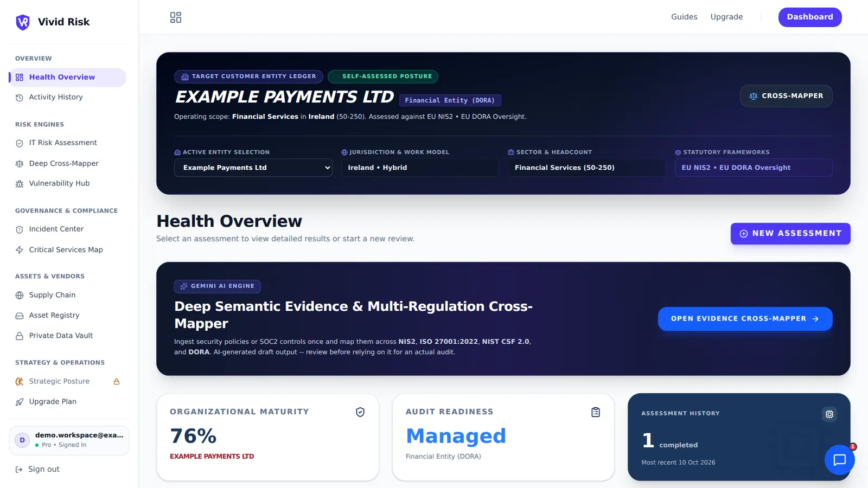
Task: Click the Financial Entity (DORA) tag
Action: 450,100
